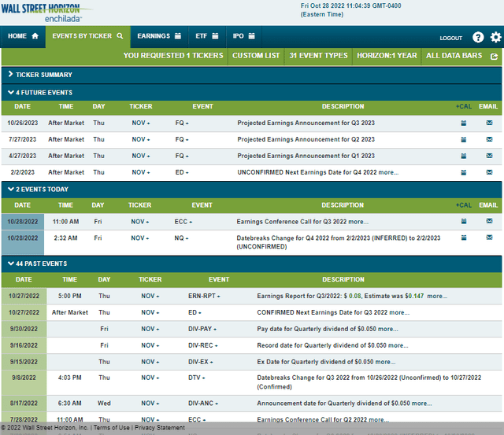Open the Privacy Statement link

pyautogui.click(x=159, y=428)
